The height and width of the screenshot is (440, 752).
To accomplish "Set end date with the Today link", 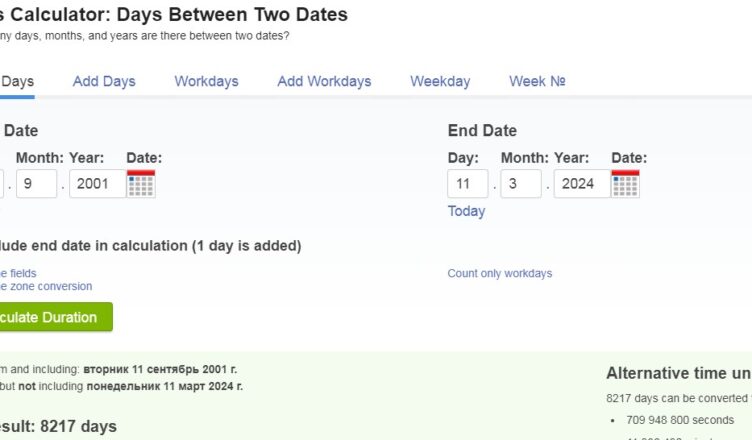I will [466, 211].
